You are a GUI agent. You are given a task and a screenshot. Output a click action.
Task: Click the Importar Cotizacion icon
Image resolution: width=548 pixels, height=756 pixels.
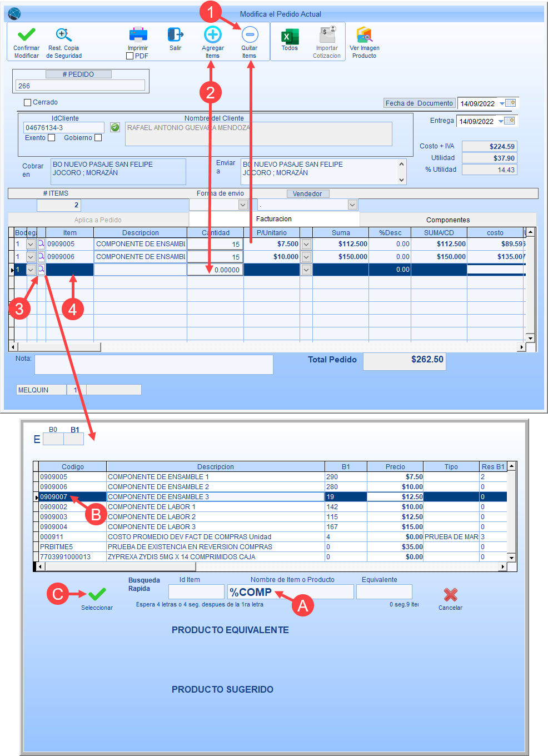327,34
